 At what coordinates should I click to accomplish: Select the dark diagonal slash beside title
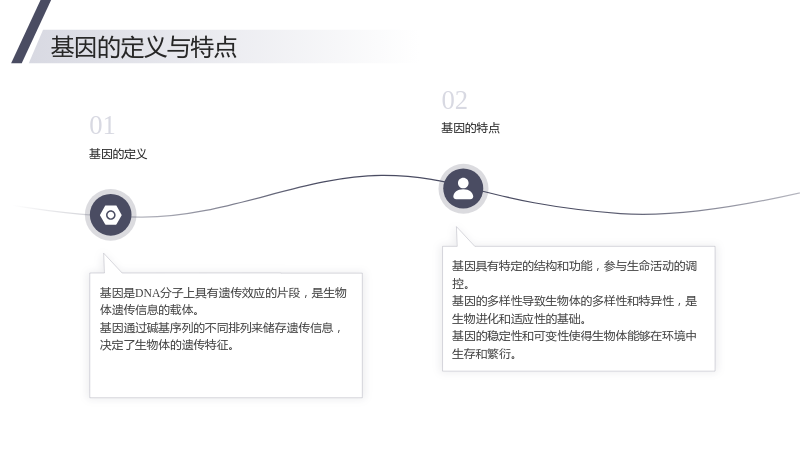pyautogui.click(x=31, y=31)
